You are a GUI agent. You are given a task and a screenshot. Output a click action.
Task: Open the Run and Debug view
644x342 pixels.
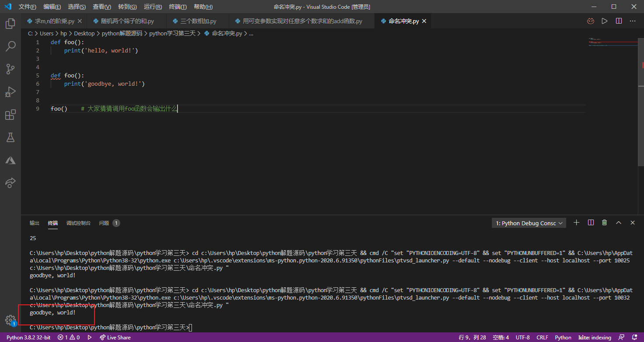click(x=10, y=92)
